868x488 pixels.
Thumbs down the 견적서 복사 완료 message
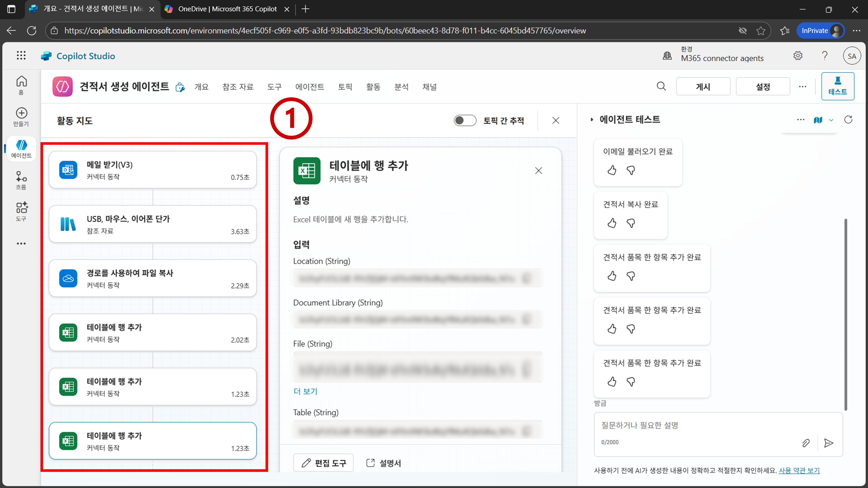click(631, 223)
